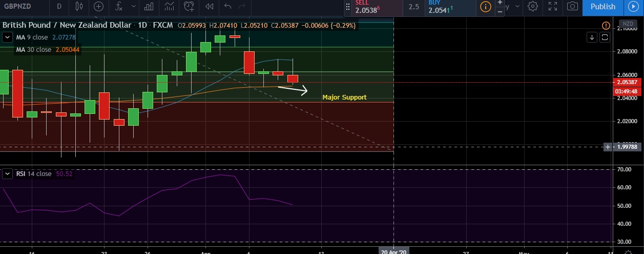Screen dimensions: 644x254
Task: Click the Create Alert clock icon
Action: click(x=189, y=7)
